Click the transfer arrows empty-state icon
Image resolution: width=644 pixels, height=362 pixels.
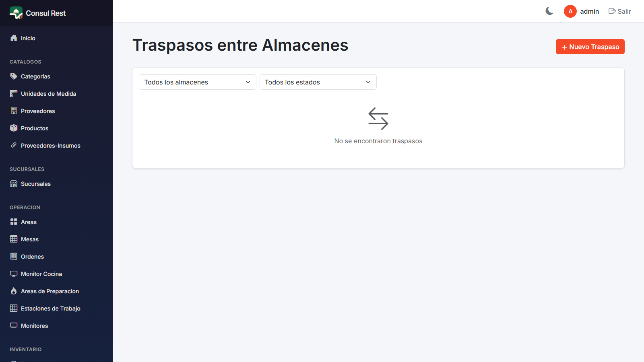coord(378,119)
